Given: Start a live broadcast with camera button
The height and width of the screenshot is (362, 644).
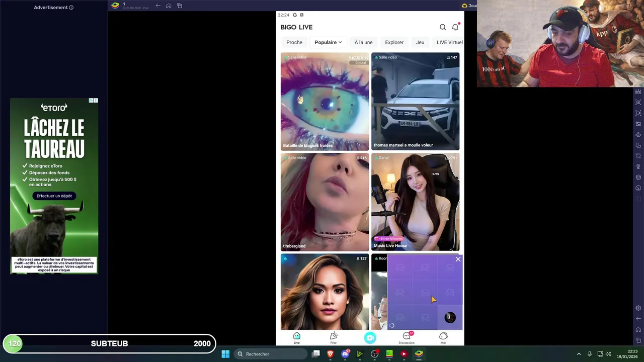Looking at the screenshot, I should coord(370,338).
